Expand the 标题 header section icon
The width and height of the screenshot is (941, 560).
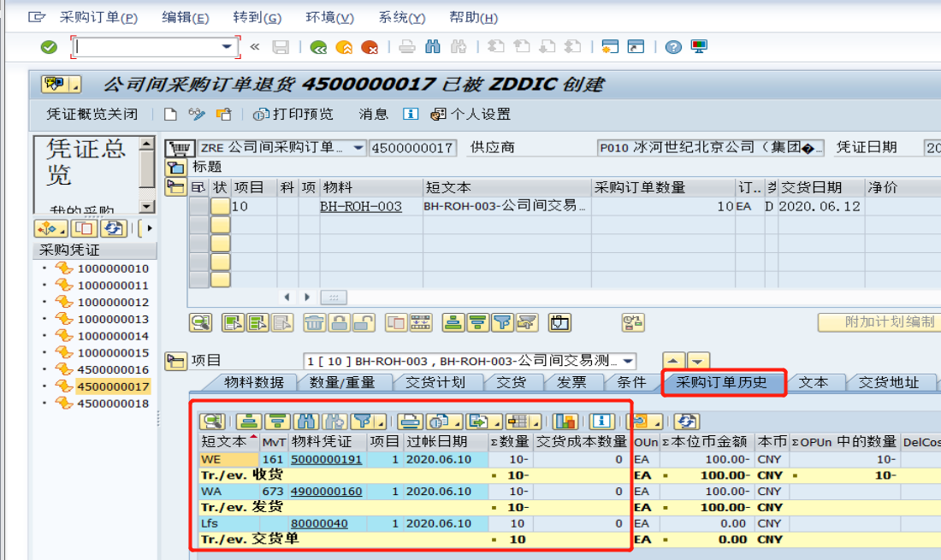[175, 168]
